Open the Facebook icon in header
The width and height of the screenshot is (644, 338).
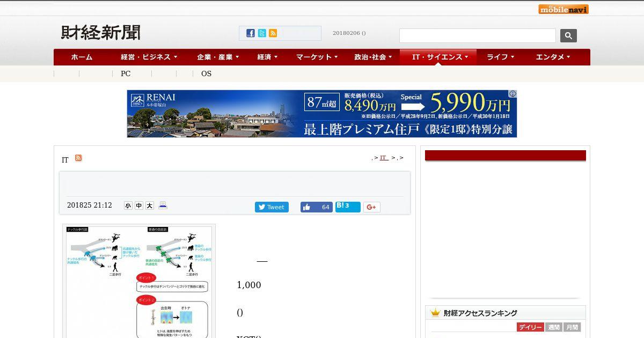click(251, 33)
